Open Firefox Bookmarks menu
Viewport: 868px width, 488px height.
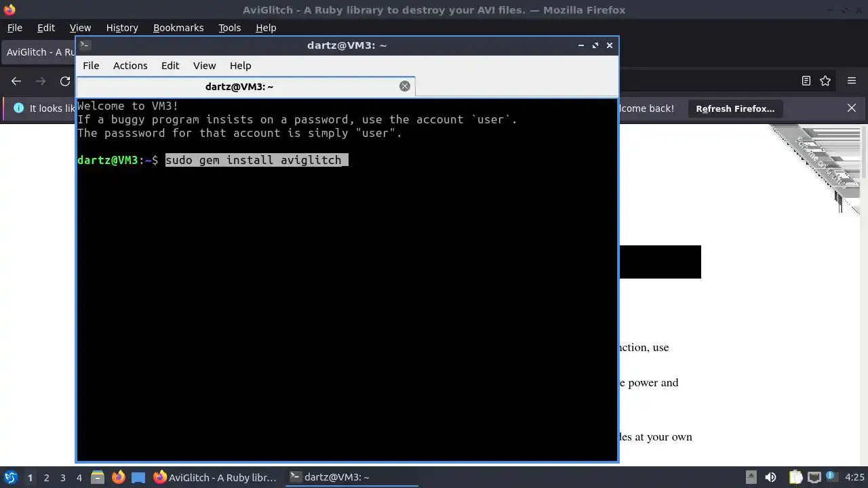pos(178,28)
